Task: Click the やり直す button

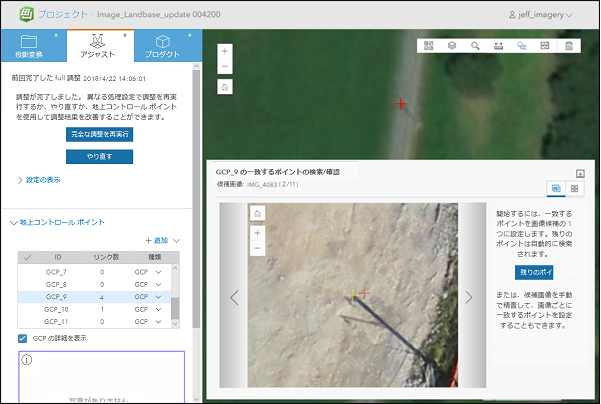Action: [x=100, y=157]
